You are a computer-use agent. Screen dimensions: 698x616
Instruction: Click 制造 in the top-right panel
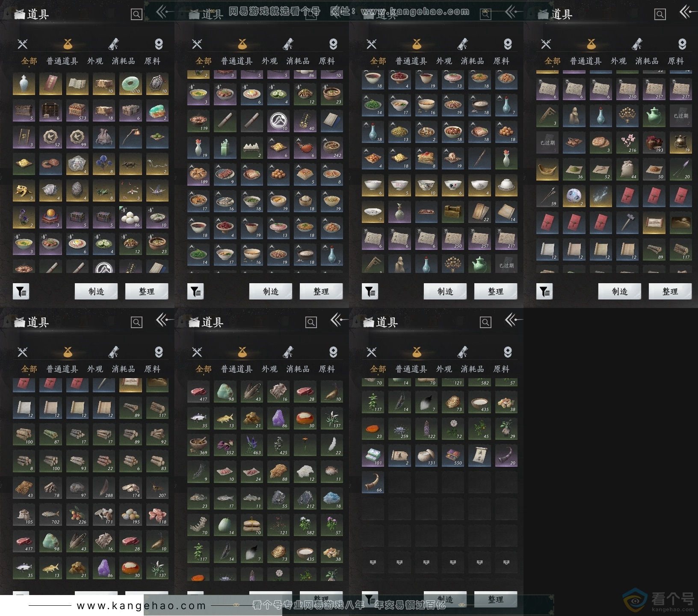(x=620, y=291)
